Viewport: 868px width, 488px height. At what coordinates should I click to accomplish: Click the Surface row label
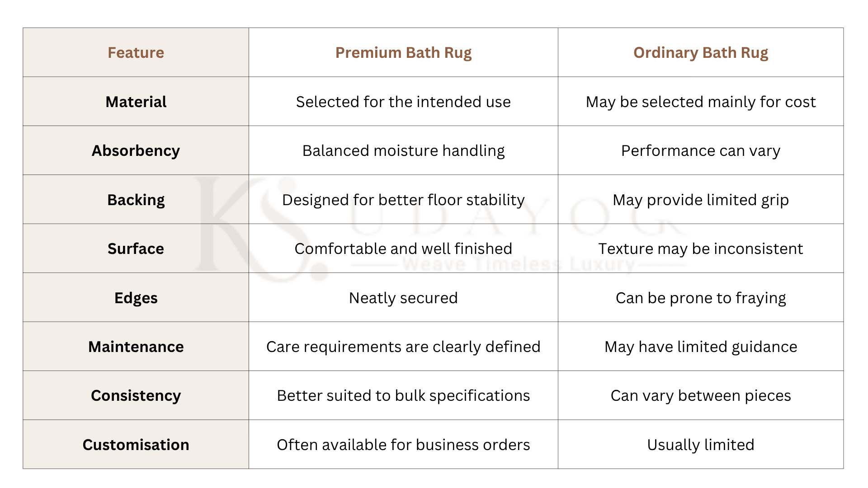136,249
